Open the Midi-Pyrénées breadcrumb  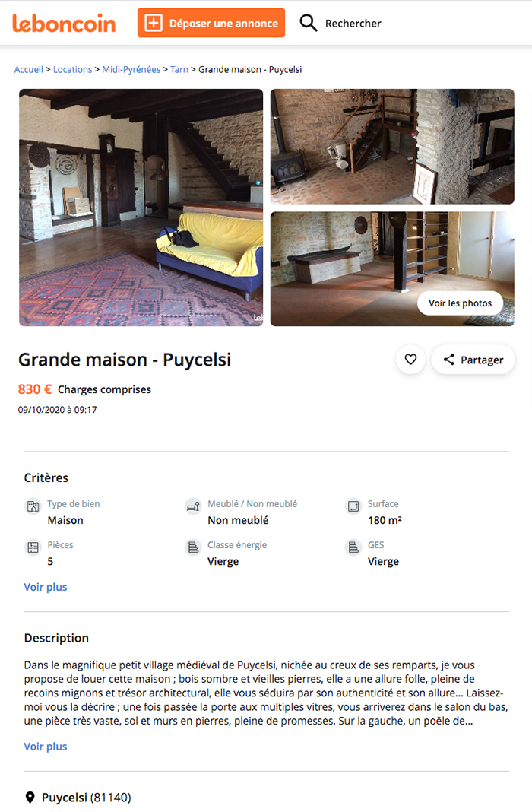pos(131,69)
